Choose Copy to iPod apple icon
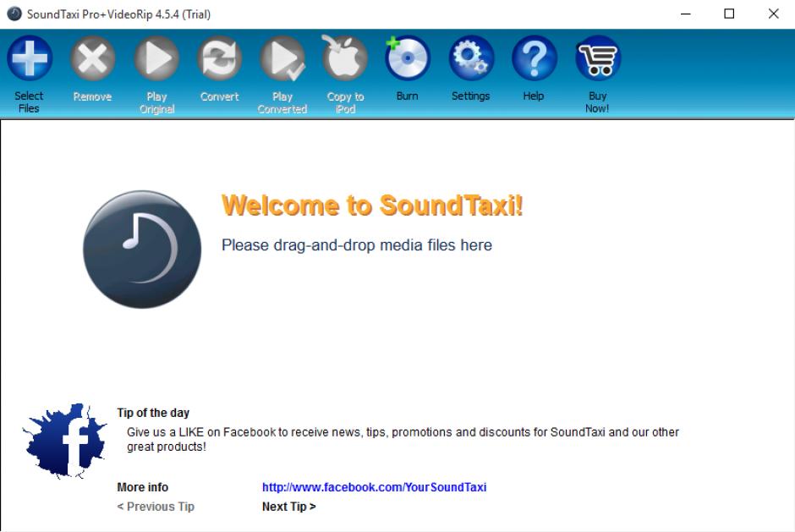 [x=345, y=58]
